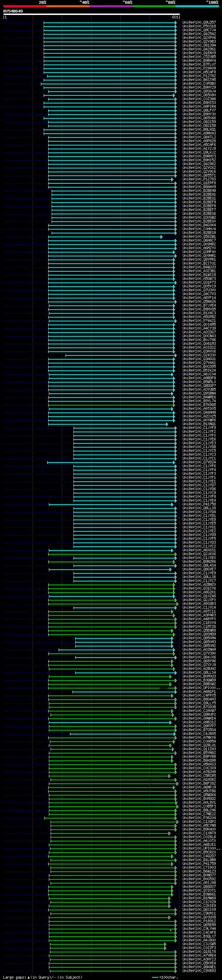This screenshot has height=980, width=222.
Task: Select hit label UniRef100_P41758
Action: coord(199,504)
